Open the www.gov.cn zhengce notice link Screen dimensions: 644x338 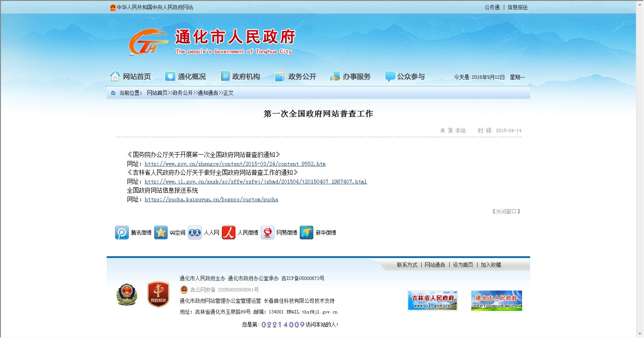[x=235, y=164]
